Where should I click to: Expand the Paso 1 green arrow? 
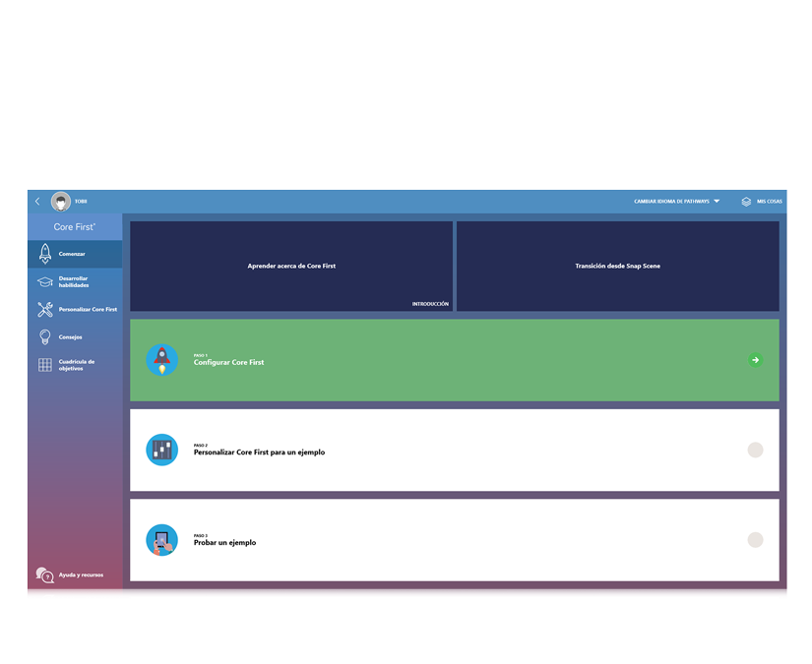[755, 360]
